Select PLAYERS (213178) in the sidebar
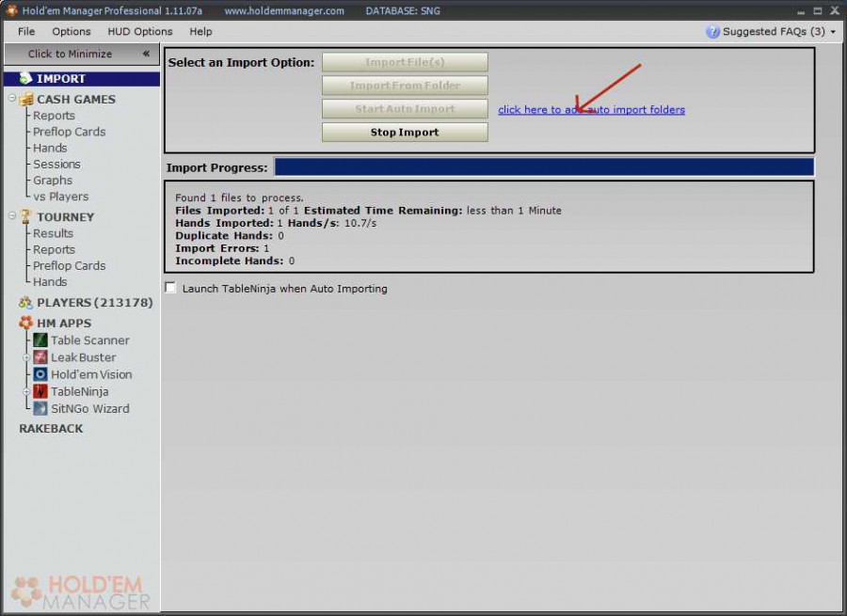Image resolution: width=847 pixels, height=616 pixels. pyautogui.click(x=95, y=302)
